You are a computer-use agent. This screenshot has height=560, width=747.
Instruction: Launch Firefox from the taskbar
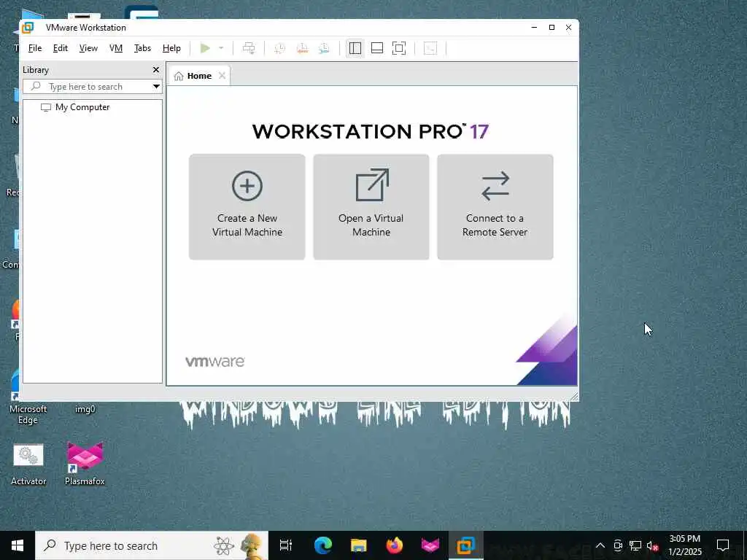[x=395, y=545]
